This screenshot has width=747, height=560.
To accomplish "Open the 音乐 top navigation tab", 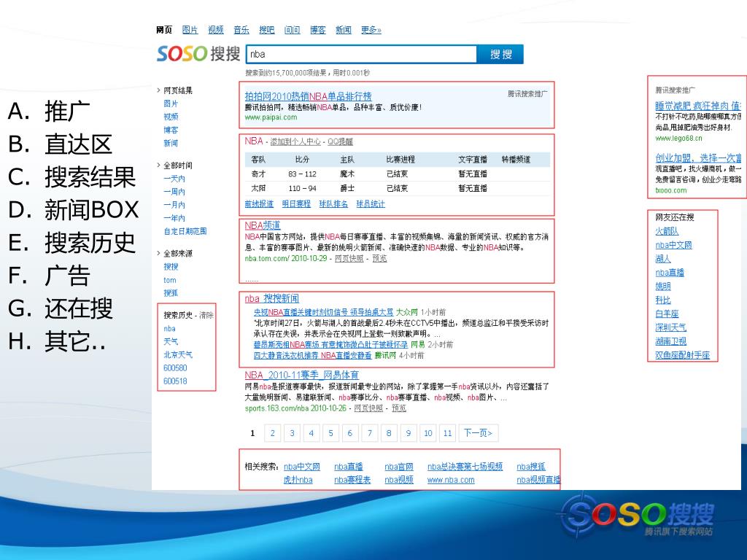I will click(x=241, y=30).
